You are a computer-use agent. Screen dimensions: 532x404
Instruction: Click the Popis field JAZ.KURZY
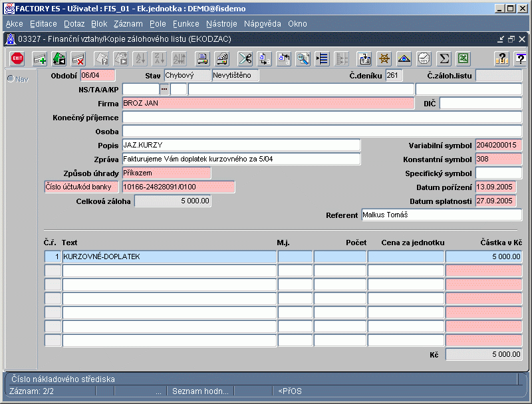[x=241, y=145]
